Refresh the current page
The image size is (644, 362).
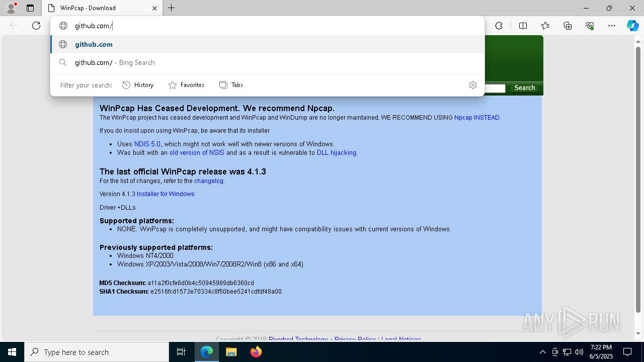click(36, 26)
